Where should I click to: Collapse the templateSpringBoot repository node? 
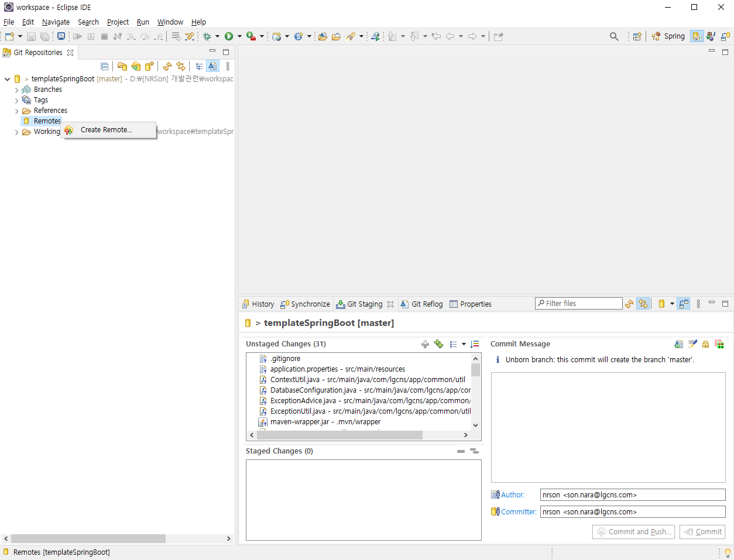tap(7, 78)
